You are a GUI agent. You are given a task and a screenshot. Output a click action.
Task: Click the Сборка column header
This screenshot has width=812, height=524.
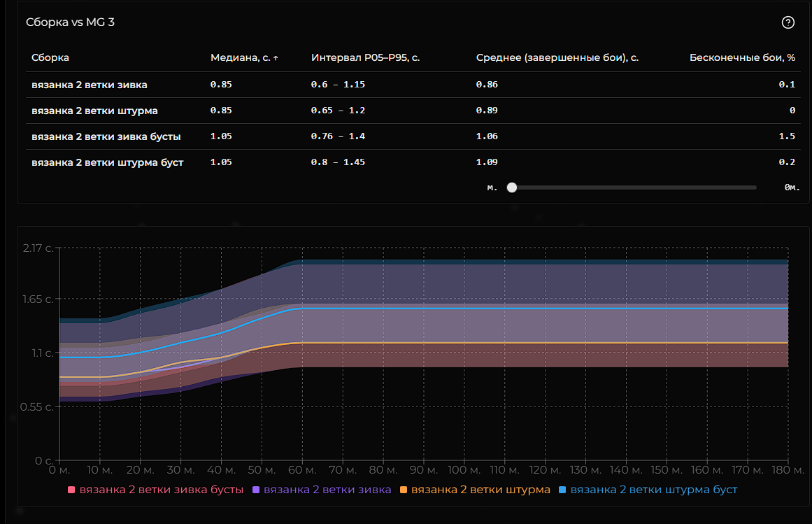(50, 58)
